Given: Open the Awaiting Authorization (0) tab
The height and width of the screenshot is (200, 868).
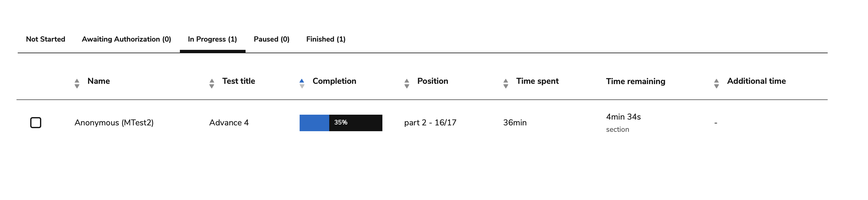Looking at the screenshot, I should (x=126, y=39).
